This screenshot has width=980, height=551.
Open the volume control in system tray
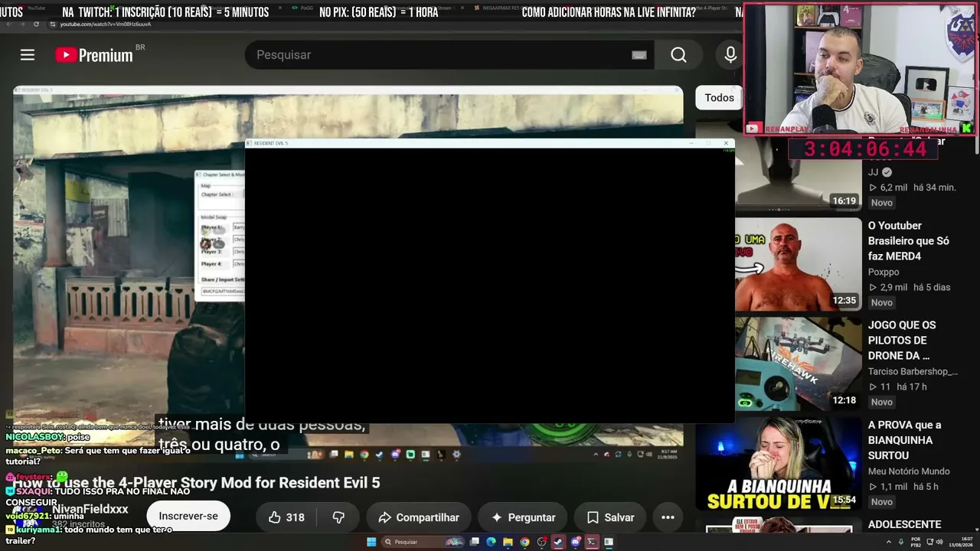point(940,542)
